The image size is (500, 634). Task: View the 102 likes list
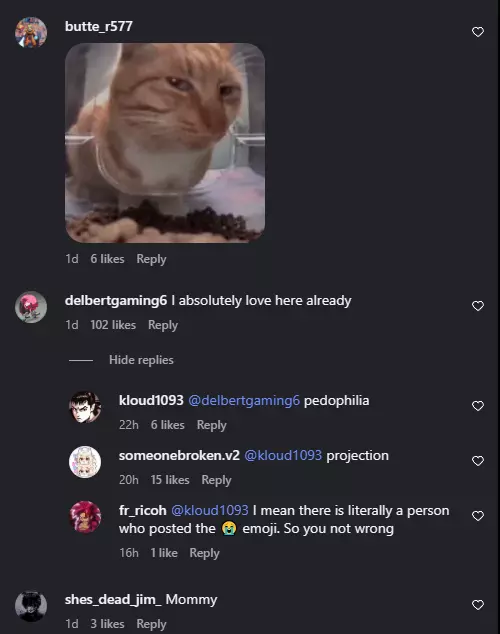(x=113, y=325)
